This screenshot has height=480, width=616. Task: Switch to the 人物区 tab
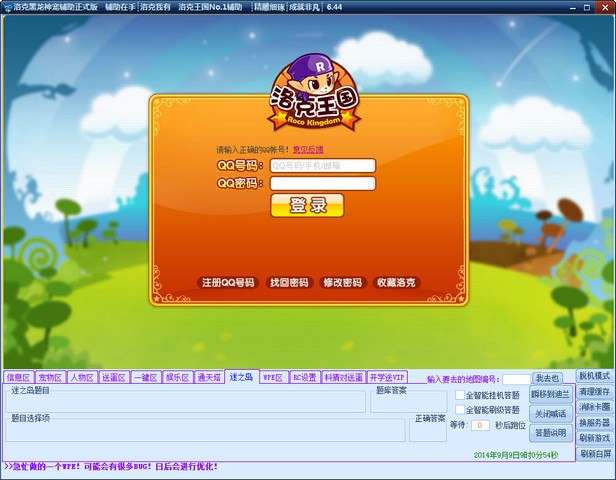point(82,377)
